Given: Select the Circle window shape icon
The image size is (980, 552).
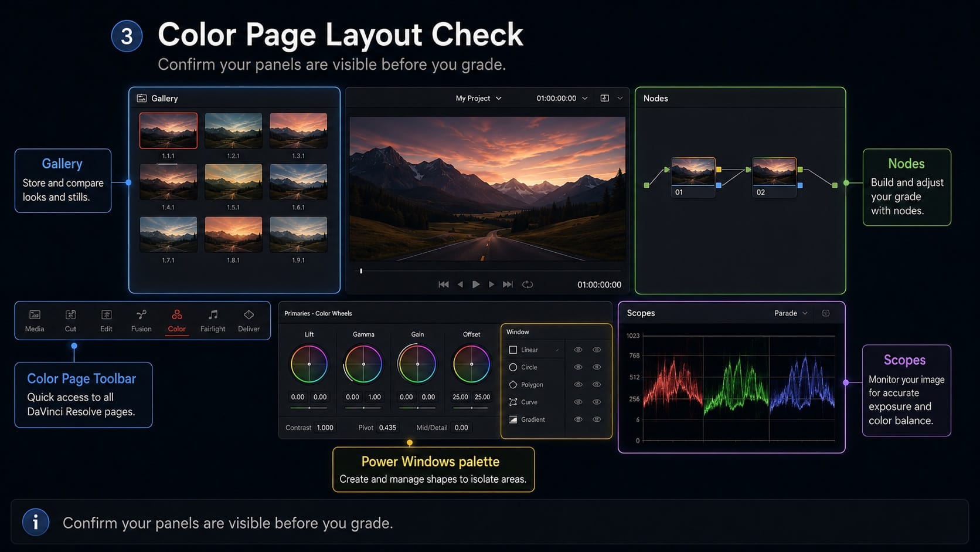Looking at the screenshot, I should coord(513,367).
